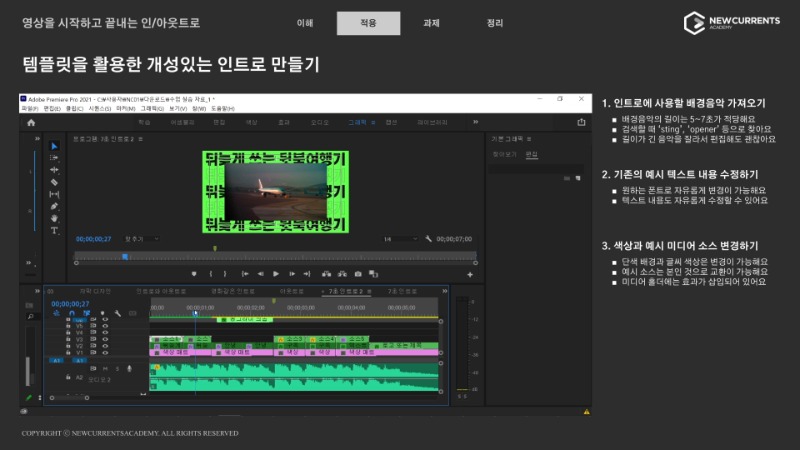The height and width of the screenshot is (450, 800).
Task: Click the Home icon in Premiere
Action: point(31,122)
